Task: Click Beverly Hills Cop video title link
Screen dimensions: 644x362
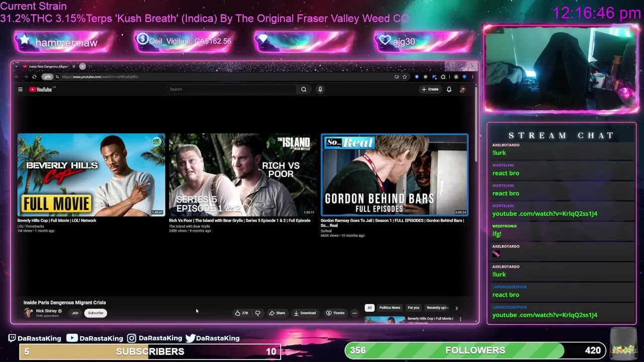Action: click(x=57, y=221)
